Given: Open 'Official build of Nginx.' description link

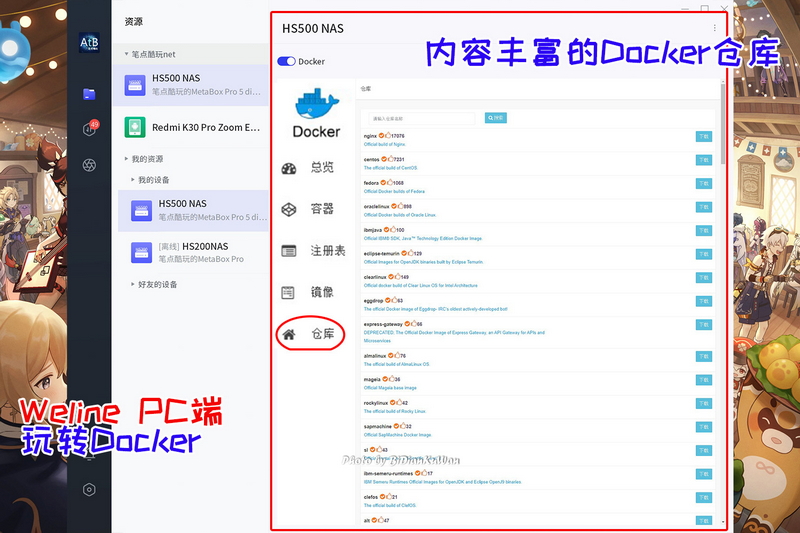Looking at the screenshot, I should click(x=385, y=144).
